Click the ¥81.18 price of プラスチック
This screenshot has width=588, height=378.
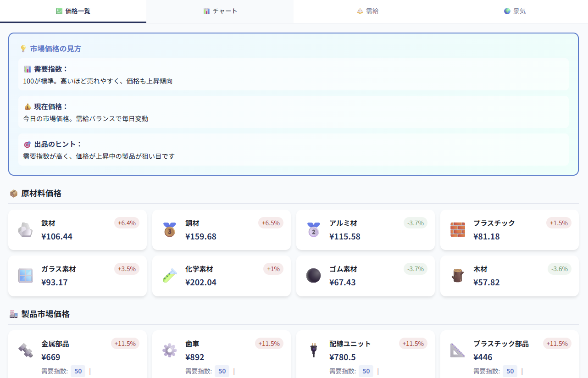pyautogui.click(x=487, y=237)
